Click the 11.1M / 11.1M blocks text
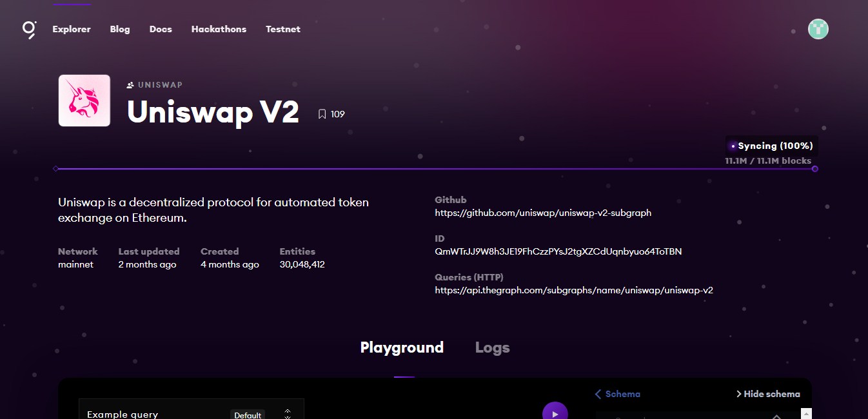This screenshot has height=419, width=868. [x=768, y=161]
